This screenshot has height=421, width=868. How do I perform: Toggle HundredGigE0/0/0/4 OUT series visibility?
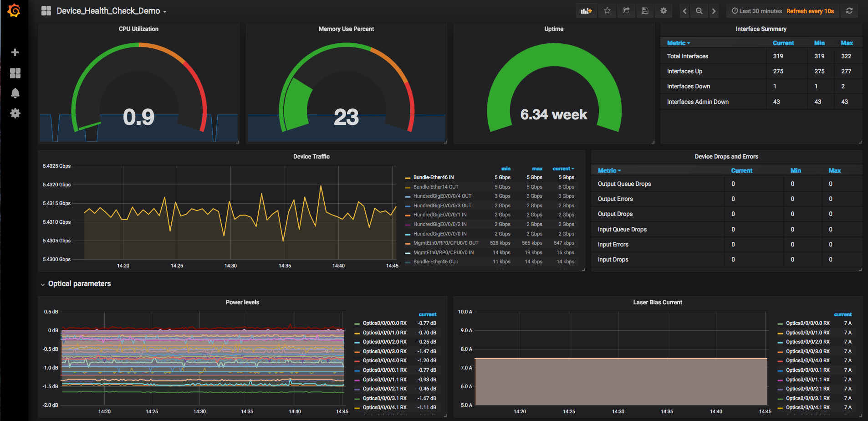(x=442, y=196)
